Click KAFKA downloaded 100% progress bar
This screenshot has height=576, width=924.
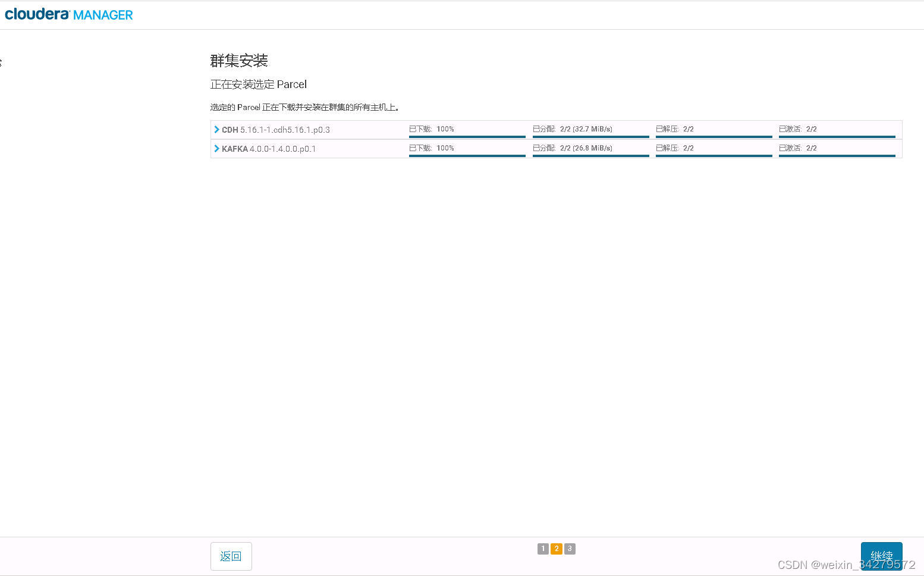[x=467, y=155]
